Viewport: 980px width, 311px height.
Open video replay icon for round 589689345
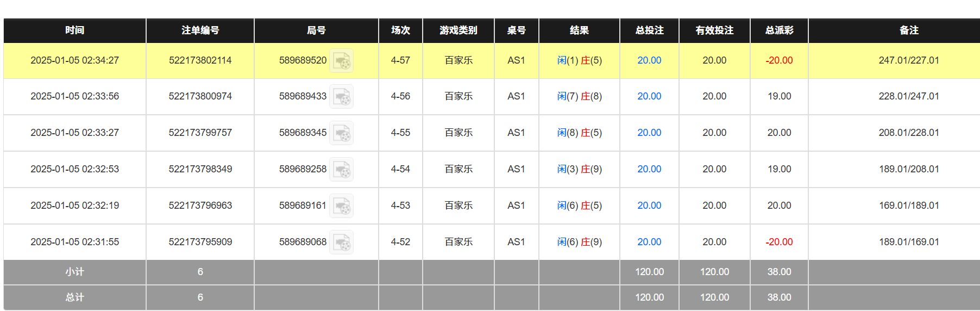(x=342, y=133)
